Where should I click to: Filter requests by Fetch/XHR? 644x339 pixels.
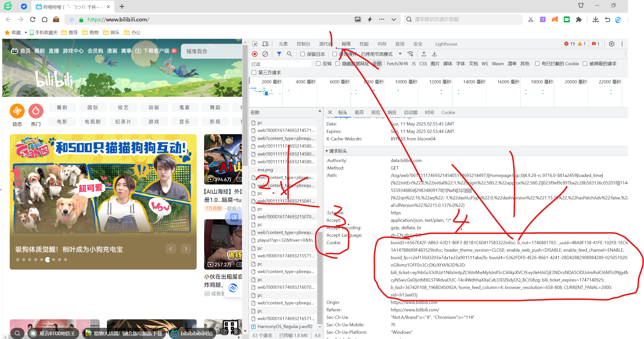397,64
